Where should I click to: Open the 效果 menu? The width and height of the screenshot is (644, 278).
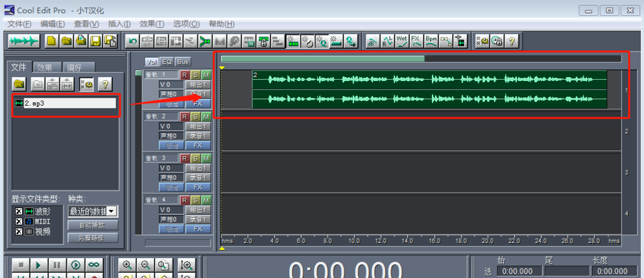click(x=152, y=24)
